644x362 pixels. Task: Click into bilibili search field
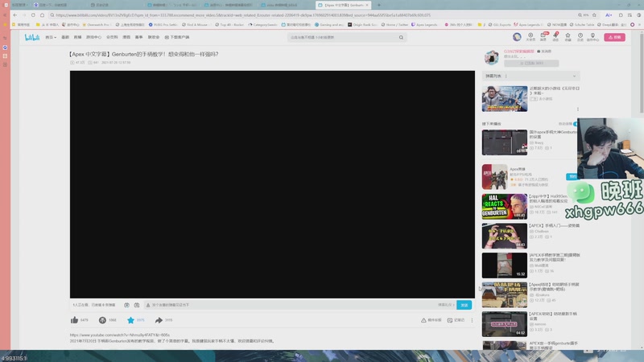coord(343,37)
